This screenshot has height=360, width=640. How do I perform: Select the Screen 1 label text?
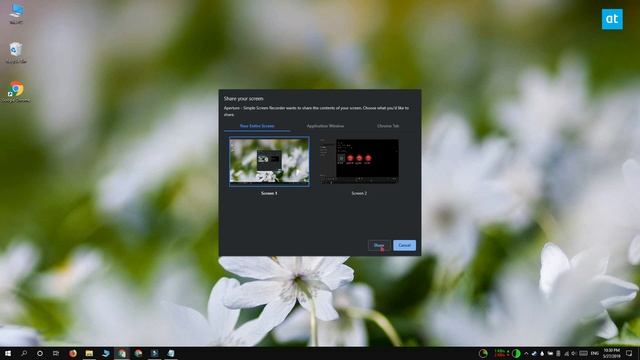(269, 193)
